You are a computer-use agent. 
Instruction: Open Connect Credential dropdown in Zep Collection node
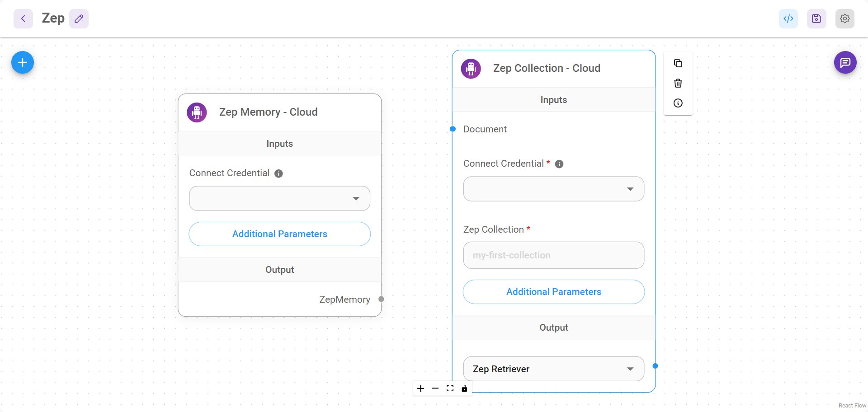pyautogui.click(x=554, y=189)
